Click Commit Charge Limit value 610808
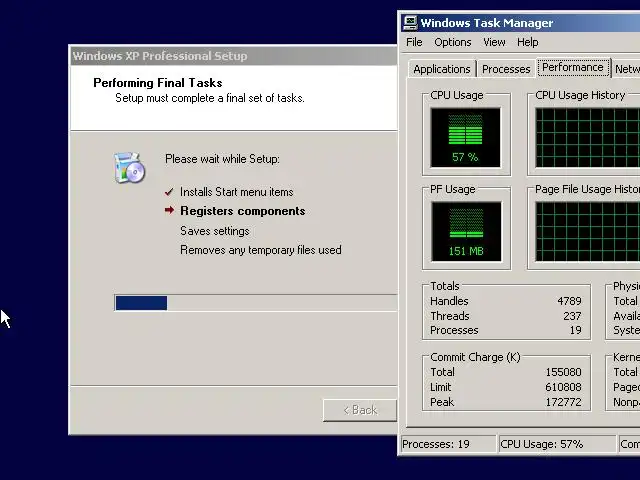The height and width of the screenshot is (480, 640). [563, 387]
